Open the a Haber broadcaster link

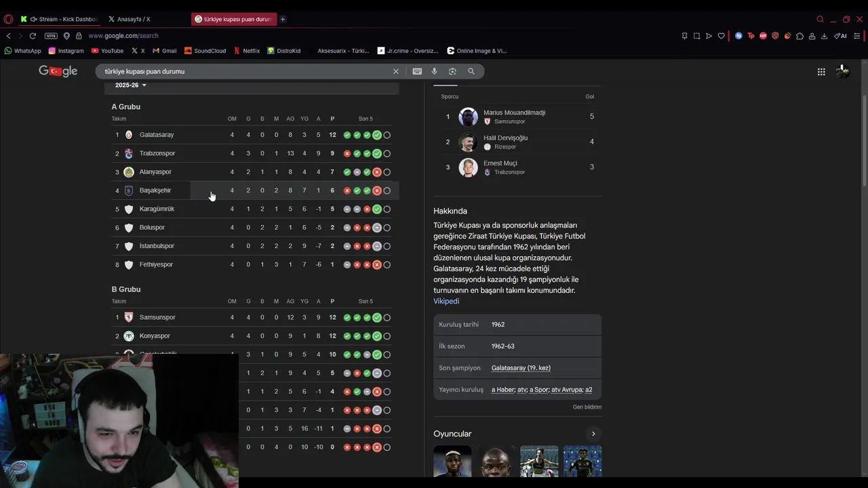pyautogui.click(x=502, y=390)
